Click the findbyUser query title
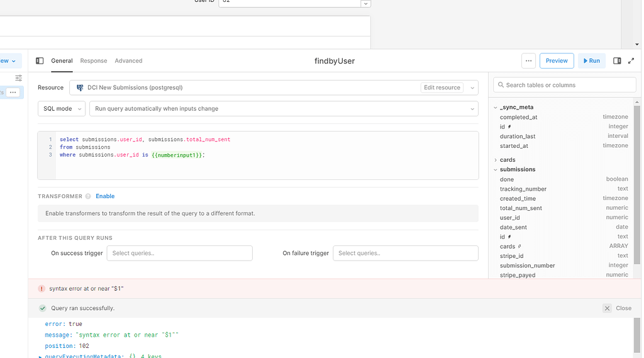The image size is (644, 358). pos(335,61)
